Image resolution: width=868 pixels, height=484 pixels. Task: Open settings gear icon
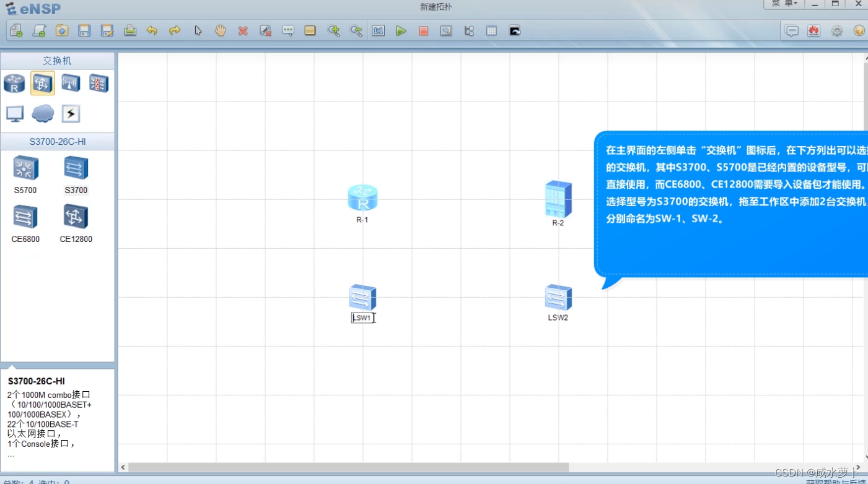(837, 30)
